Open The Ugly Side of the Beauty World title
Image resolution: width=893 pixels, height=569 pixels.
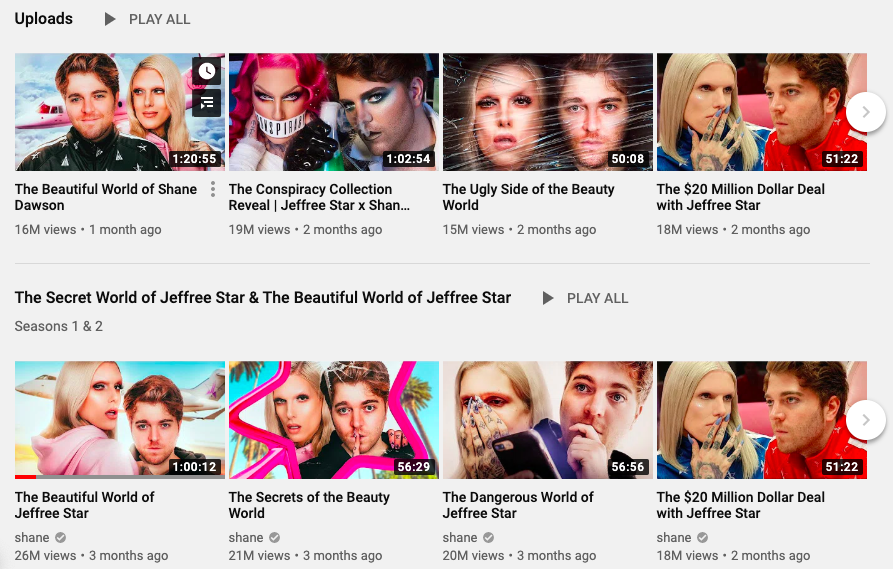click(x=529, y=197)
